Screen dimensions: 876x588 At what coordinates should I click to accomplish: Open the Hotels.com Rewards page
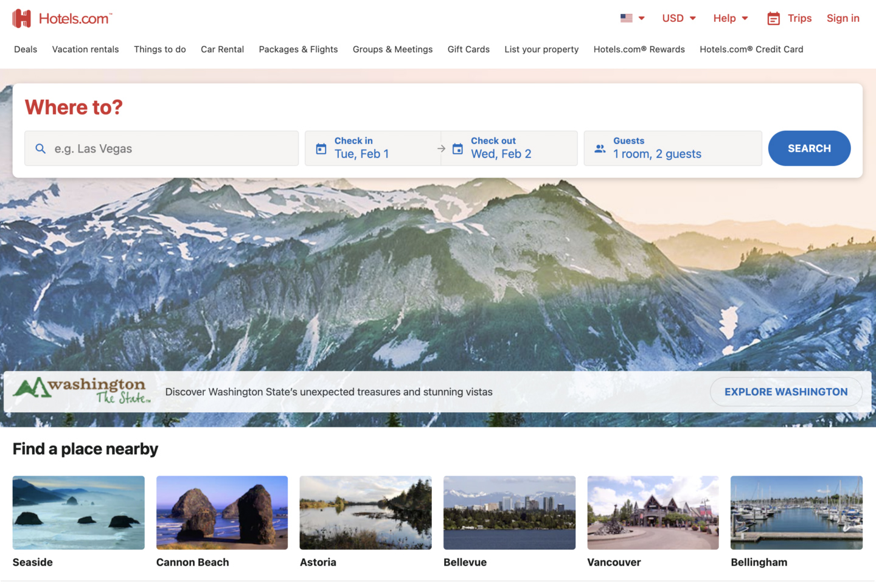point(639,49)
